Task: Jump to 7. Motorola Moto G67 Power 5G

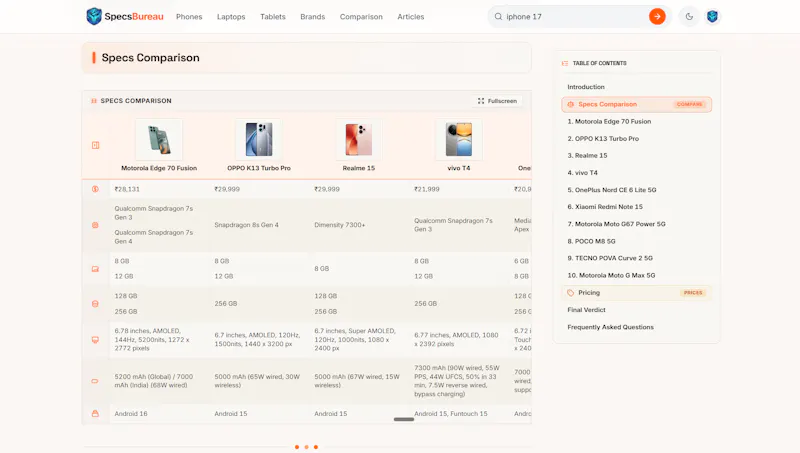Action: coord(616,224)
